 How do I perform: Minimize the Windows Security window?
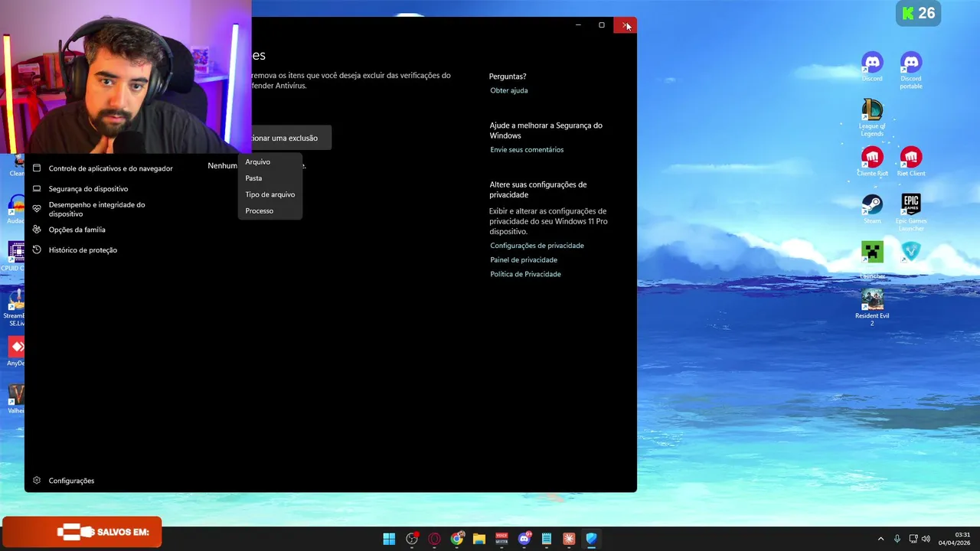coord(578,25)
